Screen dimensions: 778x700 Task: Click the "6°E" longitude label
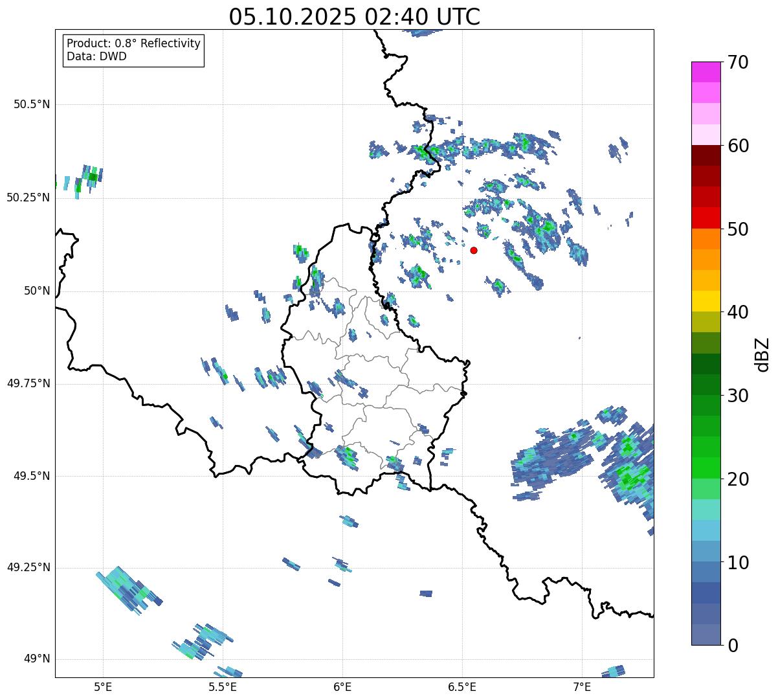pyautogui.click(x=342, y=686)
